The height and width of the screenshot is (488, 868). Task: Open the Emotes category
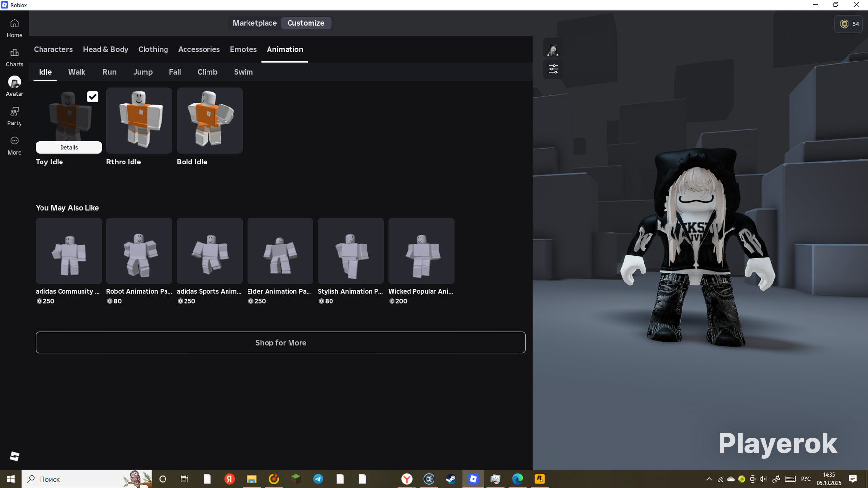243,49
